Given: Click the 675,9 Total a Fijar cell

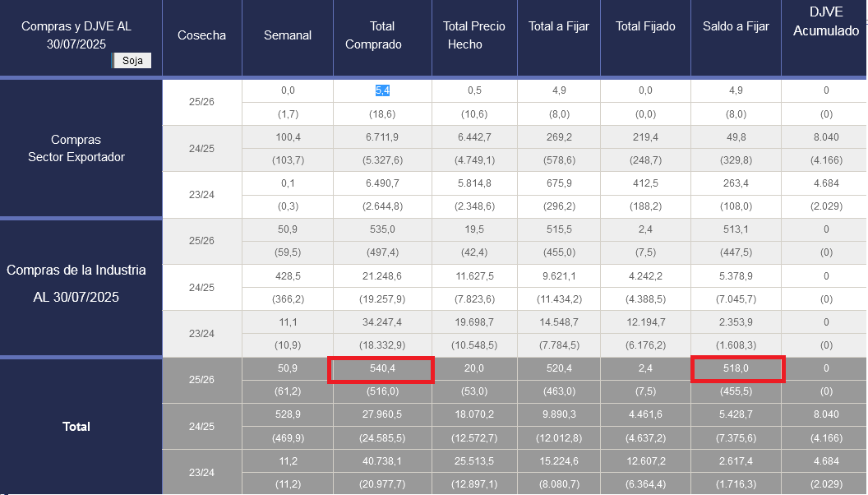Looking at the screenshot, I should point(559,183).
